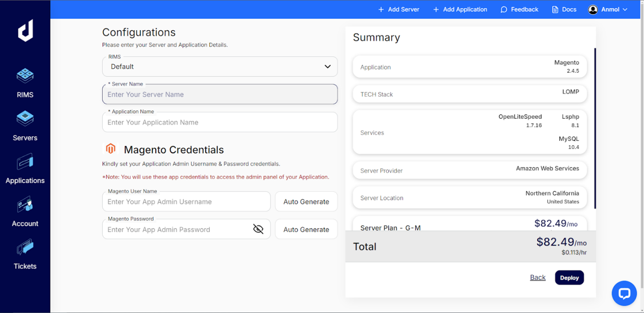
Task: Click the Server Location summary card
Action: (x=470, y=198)
